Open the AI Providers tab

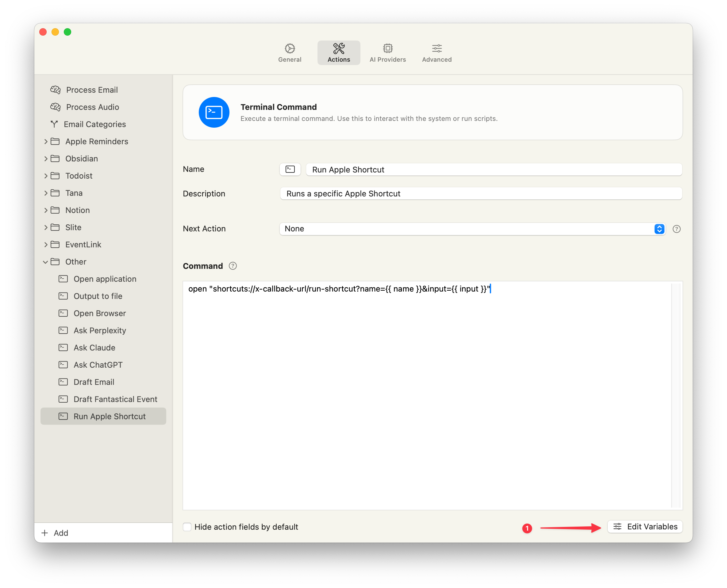click(x=388, y=53)
